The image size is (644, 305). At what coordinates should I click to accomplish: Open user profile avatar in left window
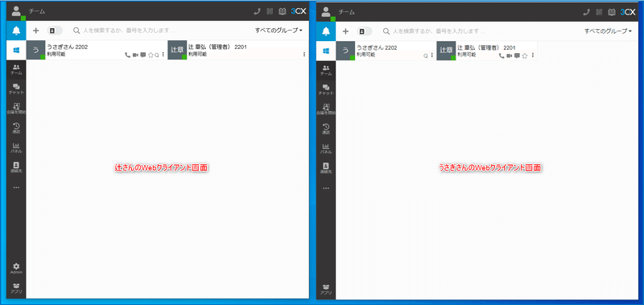[x=17, y=11]
